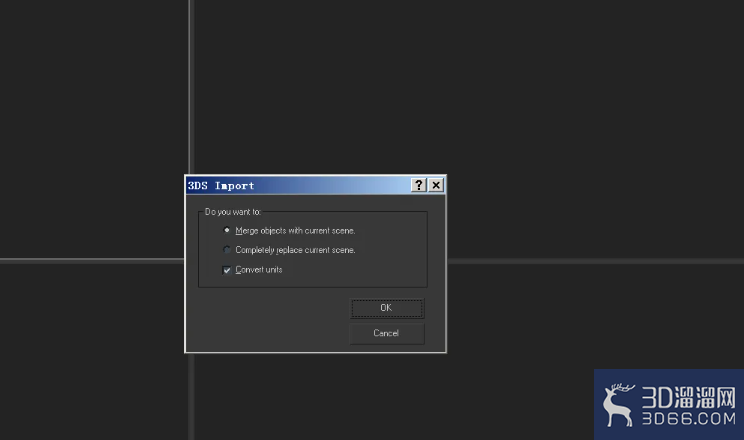Close the 3DS Import dialog window

[x=436, y=185]
